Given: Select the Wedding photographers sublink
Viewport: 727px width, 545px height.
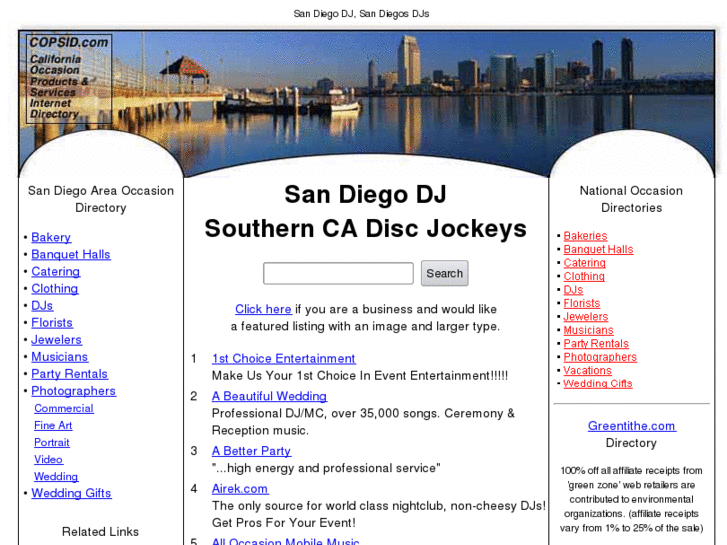Looking at the screenshot, I should (x=56, y=476).
